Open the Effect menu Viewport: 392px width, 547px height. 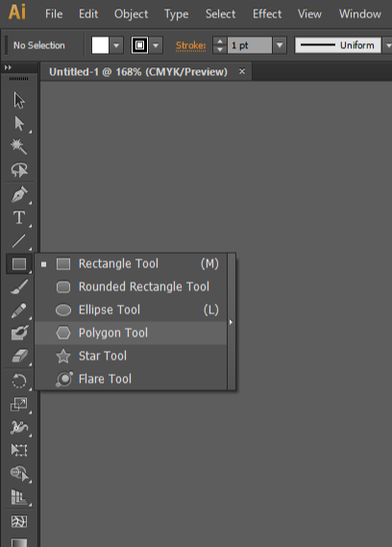point(267,14)
